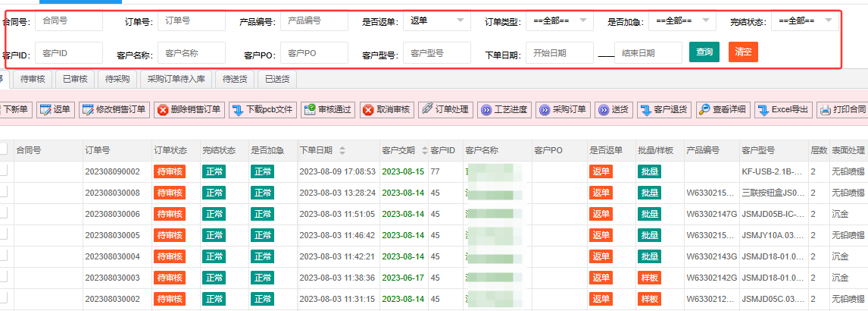Click 样板 badge of order 202308030003
Screen dimensions: 868x311
pos(649,278)
